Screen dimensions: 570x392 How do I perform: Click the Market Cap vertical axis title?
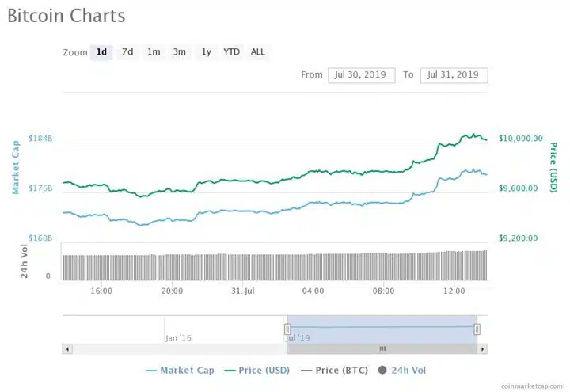pos(15,167)
